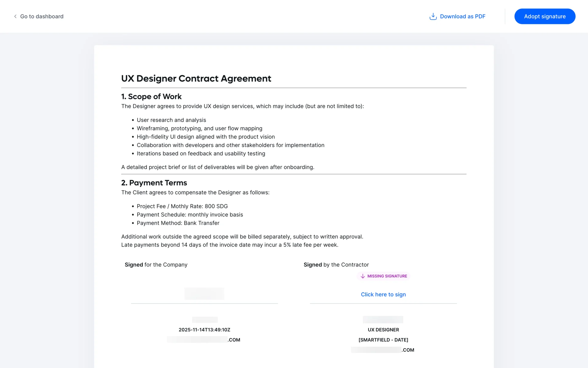Click the UX Designer Contract Agreement title
The height and width of the screenshot is (368, 588).
pos(196,79)
